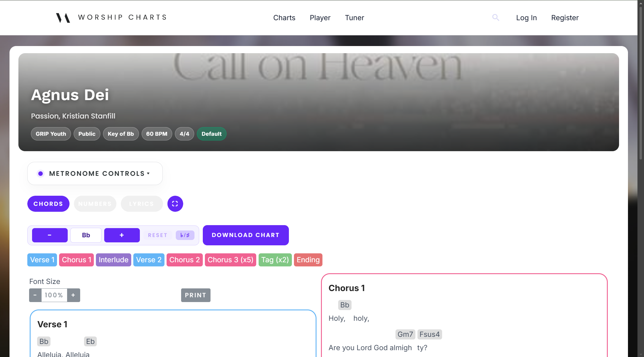
Task: Click the Eb chord in Verse 1
Action: coord(90,342)
